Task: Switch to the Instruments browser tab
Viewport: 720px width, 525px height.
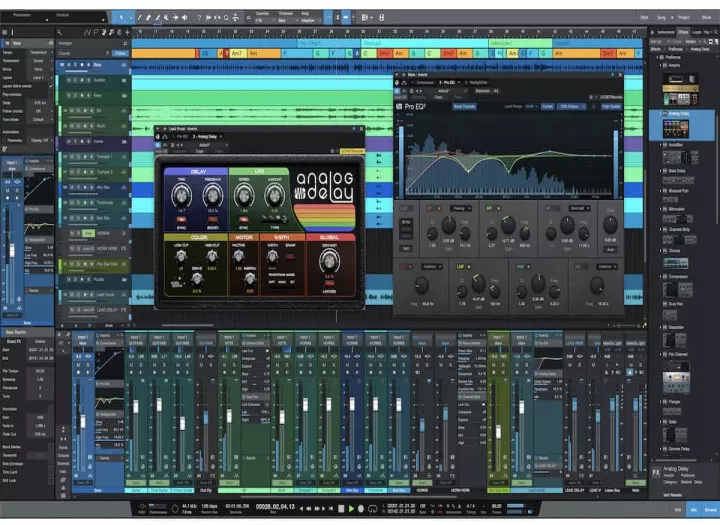Action: click(x=666, y=32)
